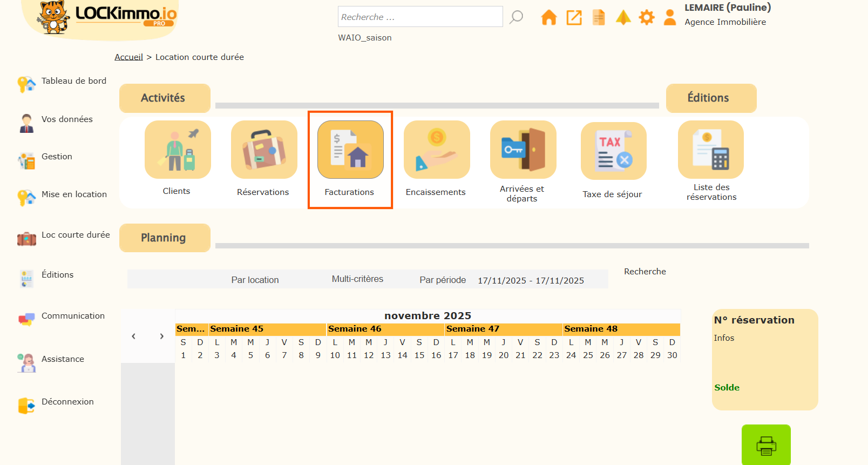The height and width of the screenshot is (465, 868).
Task: Open the Facturations icon
Action: pos(350,150)
